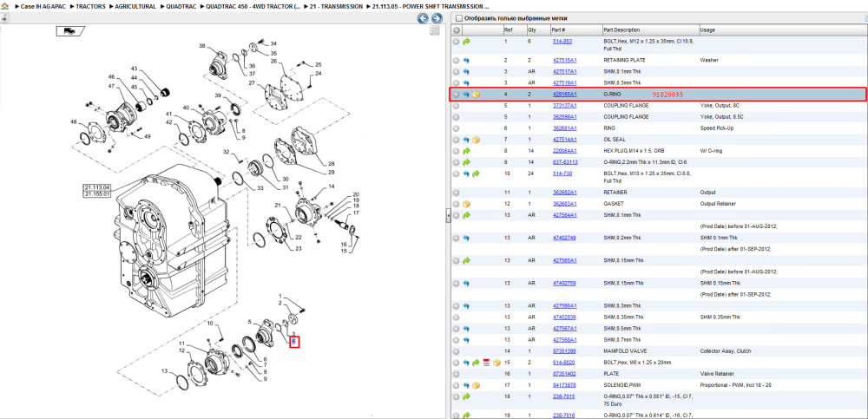Click green arrow icon on the 514-853 row
This screenshot has height=419, width=868.
[x=466, y=42]
